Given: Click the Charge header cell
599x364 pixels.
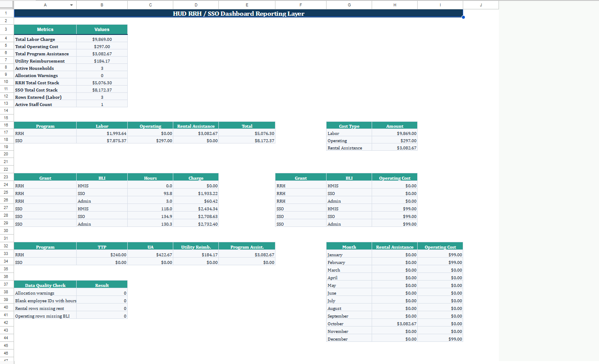Looking at the screenshot, I should [196, 178].
